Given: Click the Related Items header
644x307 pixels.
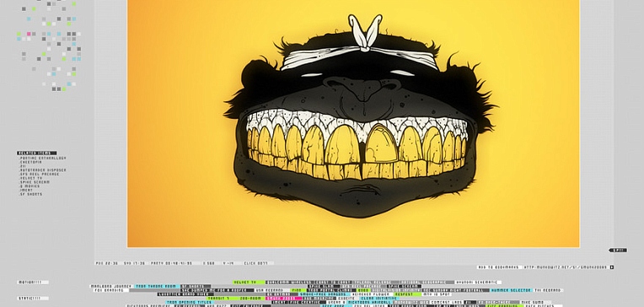Looking at the screenshot, I should pos(37,153).
